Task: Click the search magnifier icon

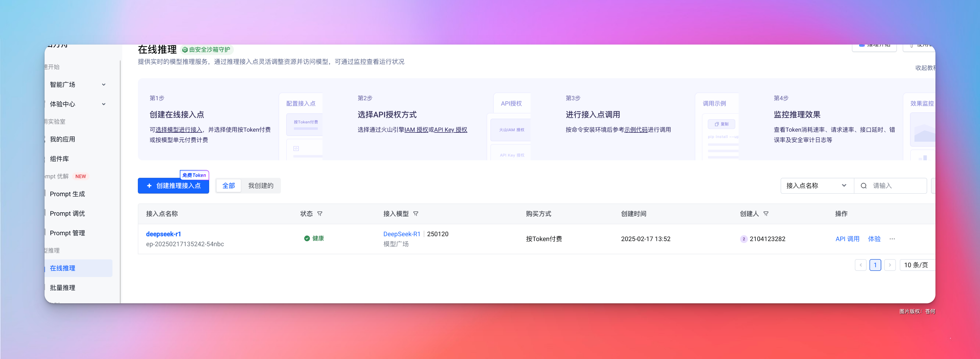Action: point(864,186)
